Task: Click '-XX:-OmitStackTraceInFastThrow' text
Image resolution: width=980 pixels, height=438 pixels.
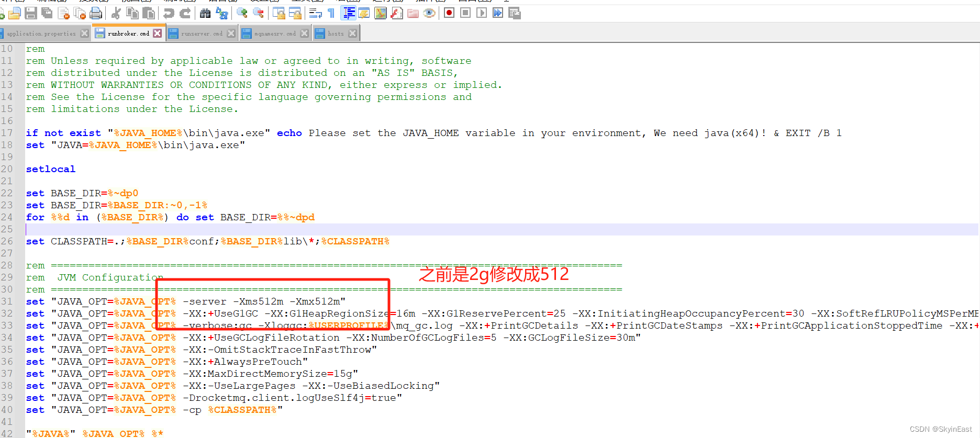Action: tap(277, 350)
